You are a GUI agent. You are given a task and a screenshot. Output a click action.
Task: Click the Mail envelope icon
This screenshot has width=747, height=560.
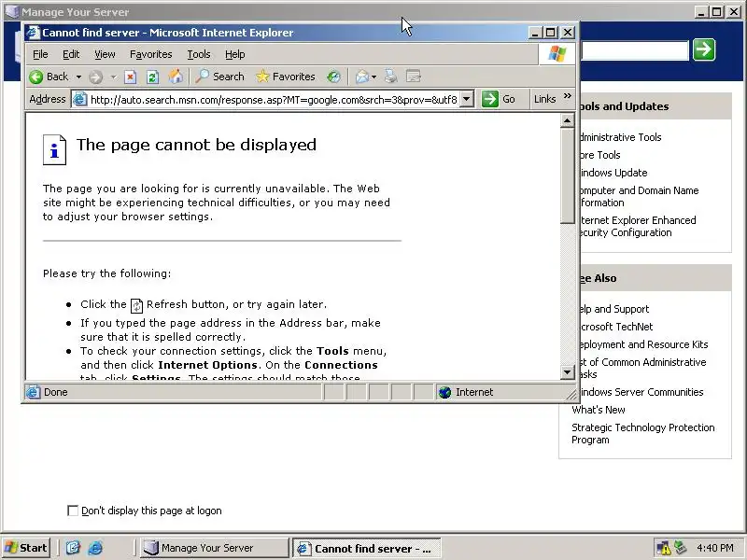(362, 77)
